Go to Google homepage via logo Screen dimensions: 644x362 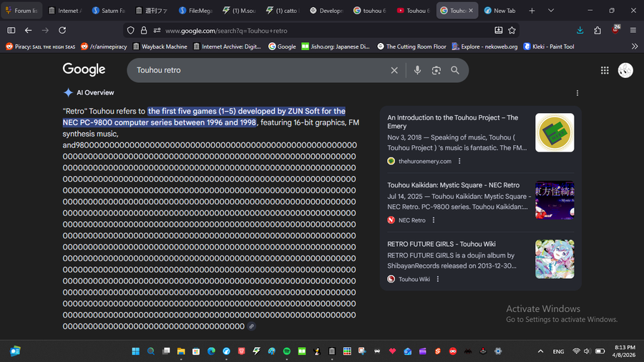(x=84, y=70)
